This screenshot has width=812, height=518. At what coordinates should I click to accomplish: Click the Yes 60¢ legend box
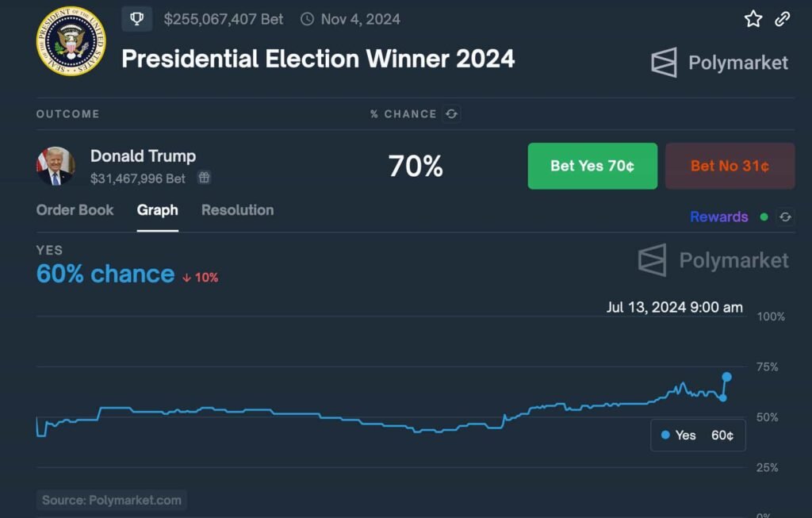pos(698,435)
